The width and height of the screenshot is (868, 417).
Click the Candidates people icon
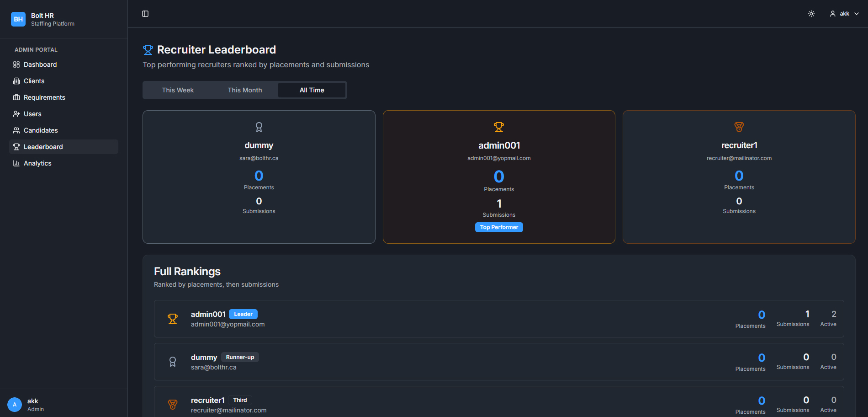coord(16,130)
